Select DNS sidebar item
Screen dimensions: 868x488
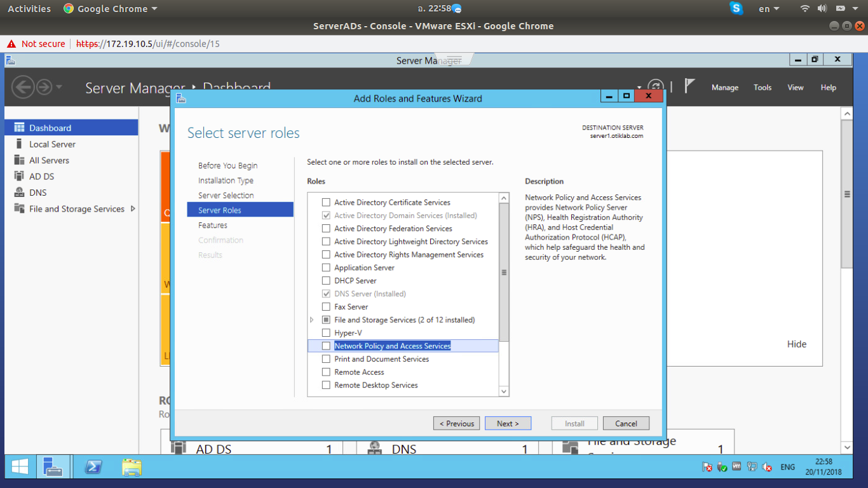[37, 193]
